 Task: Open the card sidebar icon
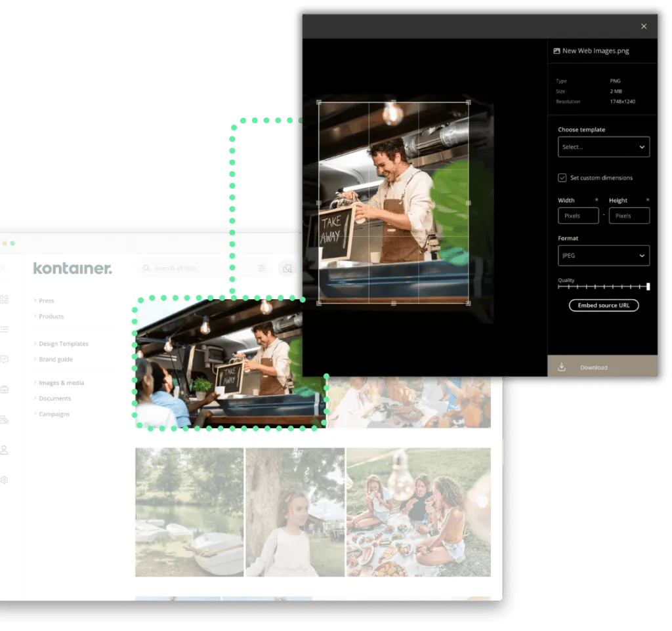point(5,419)
